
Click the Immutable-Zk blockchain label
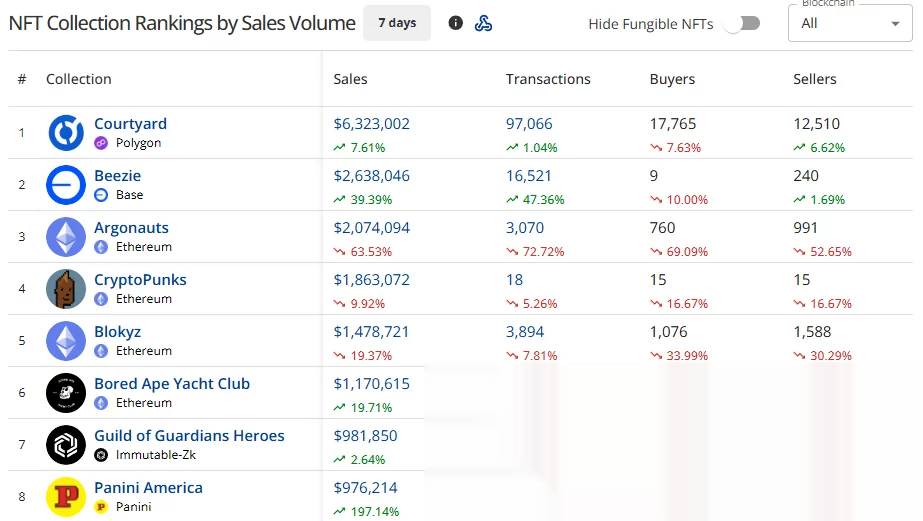pos(156,455)
